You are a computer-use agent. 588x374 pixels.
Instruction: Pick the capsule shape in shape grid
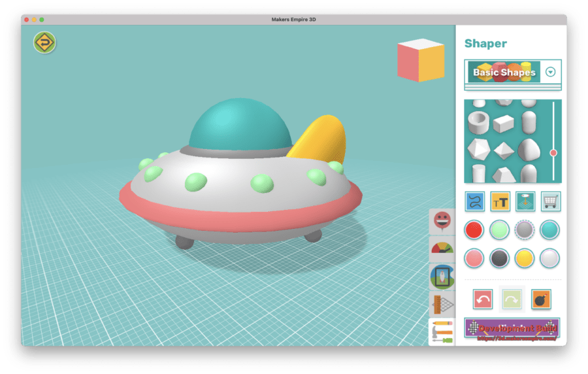pyautogui.click(x=529, y=122)
